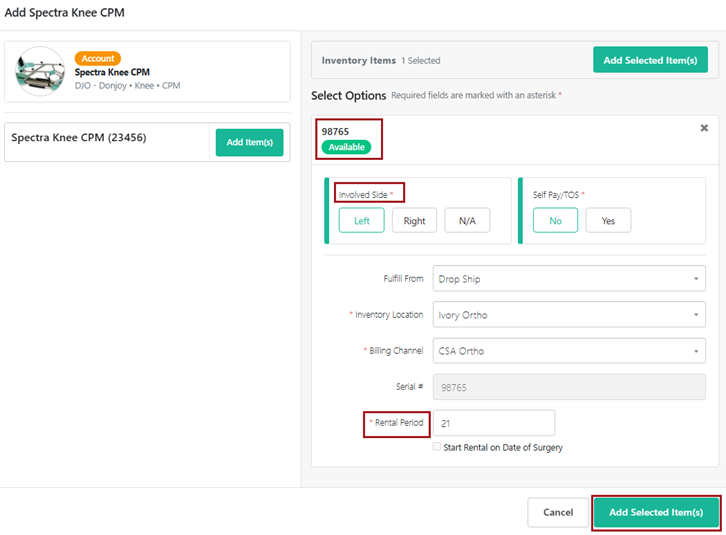
Task: Expand the Inventory Location dropdown
Action: point(568,315)
